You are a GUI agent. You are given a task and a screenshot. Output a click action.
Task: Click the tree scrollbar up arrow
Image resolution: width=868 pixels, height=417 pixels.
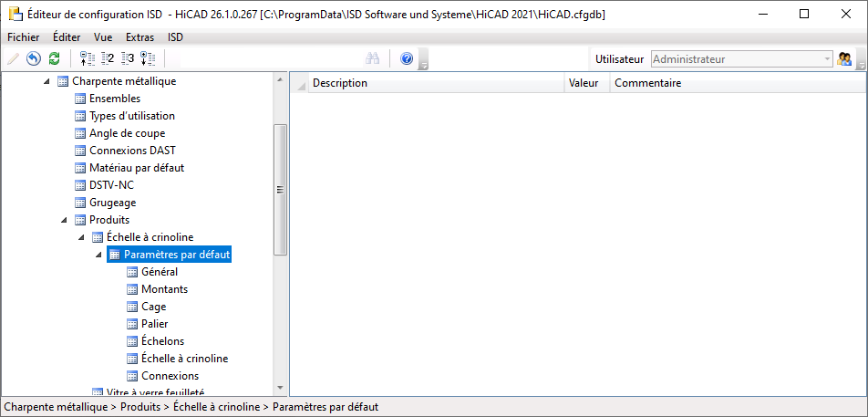tap(280, 81)
